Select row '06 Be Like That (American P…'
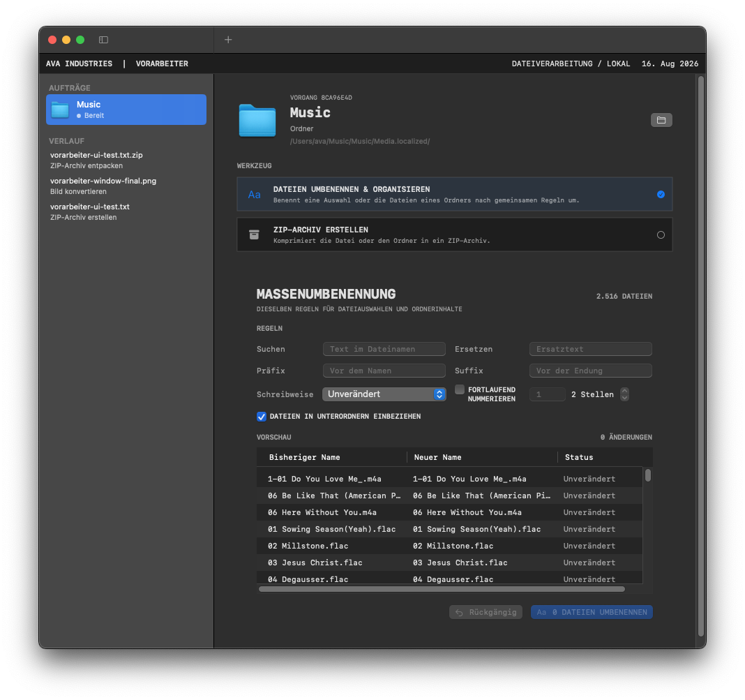The height and width of the screenshot is (700, 745). point(449,496)
